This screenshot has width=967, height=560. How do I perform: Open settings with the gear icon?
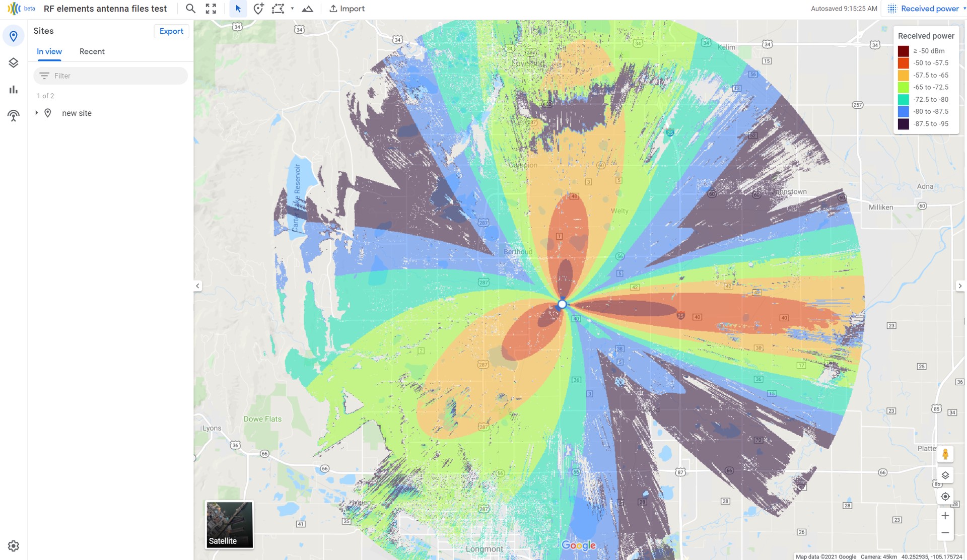pyautogui.click(x=14, y=546)
